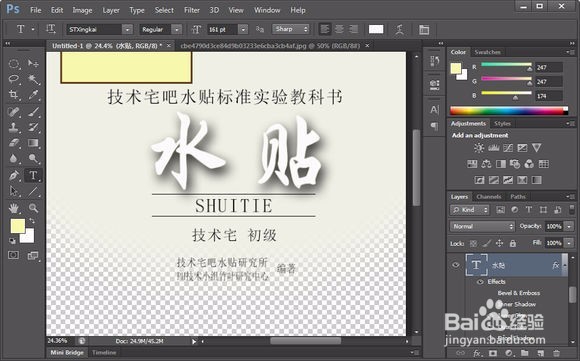The width and height of the screenshot is (580, 361).
Task: Lock image pixels with brush icon
Action: (x=487, y=243)
